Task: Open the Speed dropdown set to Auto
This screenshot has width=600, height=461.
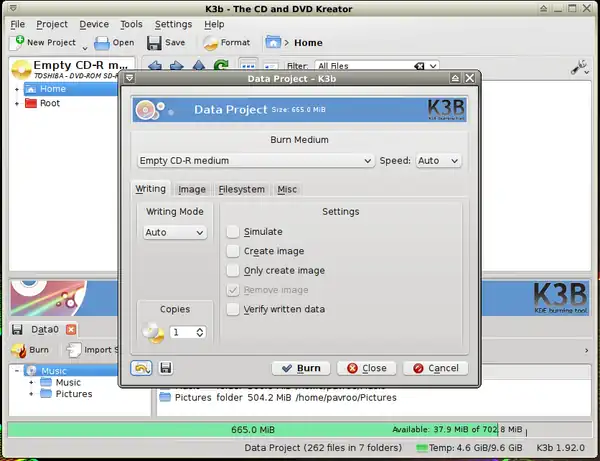Action: click(x=438, y=160)
